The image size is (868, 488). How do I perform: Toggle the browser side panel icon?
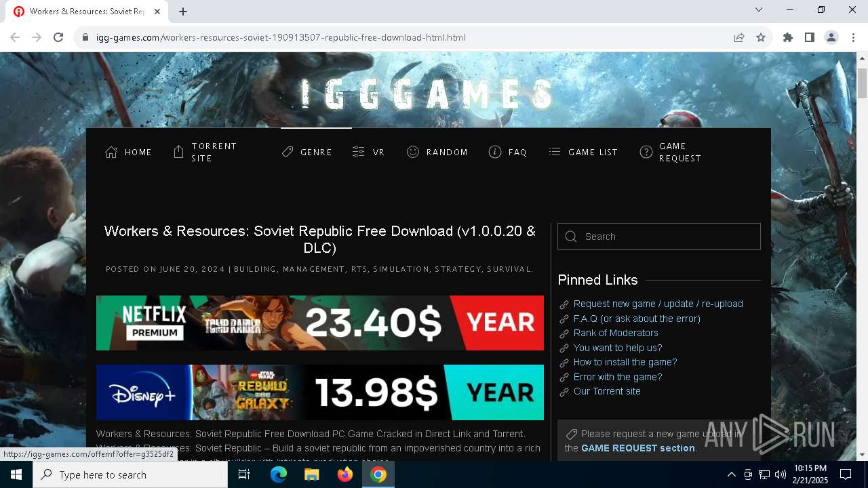tap(810, 37)
